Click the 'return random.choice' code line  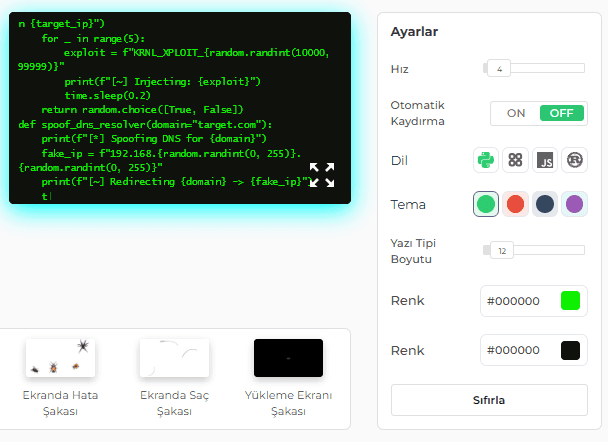tap(142, 110)
